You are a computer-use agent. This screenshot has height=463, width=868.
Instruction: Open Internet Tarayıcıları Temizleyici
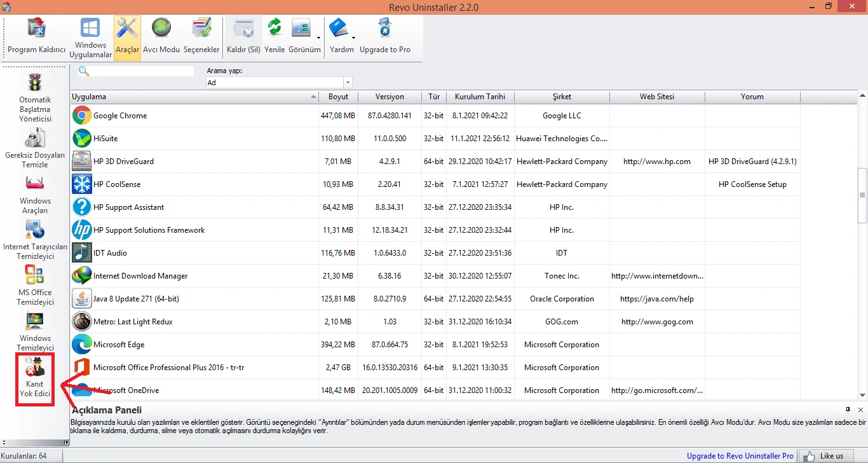coord(35,240)
